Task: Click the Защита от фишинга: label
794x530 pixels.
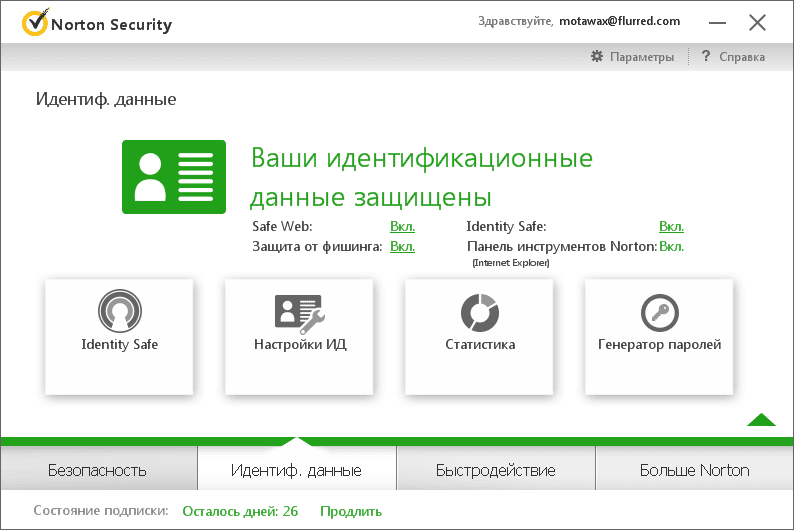Action: (317, 247)
